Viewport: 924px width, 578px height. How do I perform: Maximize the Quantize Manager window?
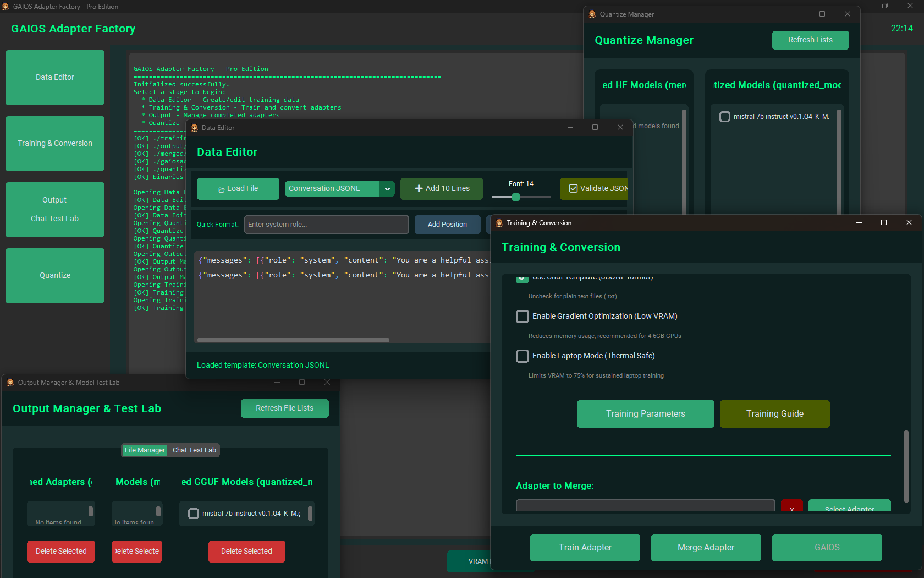coord(822,14)
